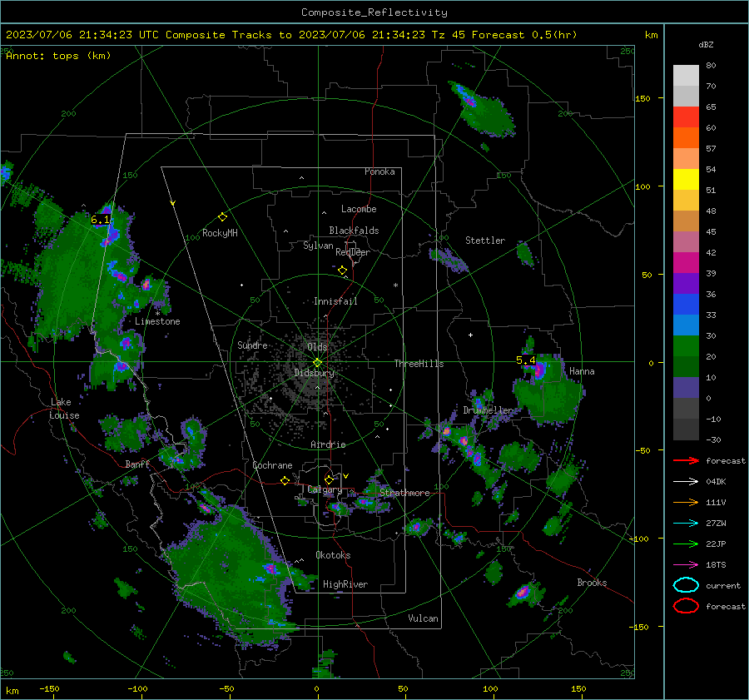Select the blue 33–36 dBZ swatch
Screen dimensions: 749x700
click(x=686, y=305)
